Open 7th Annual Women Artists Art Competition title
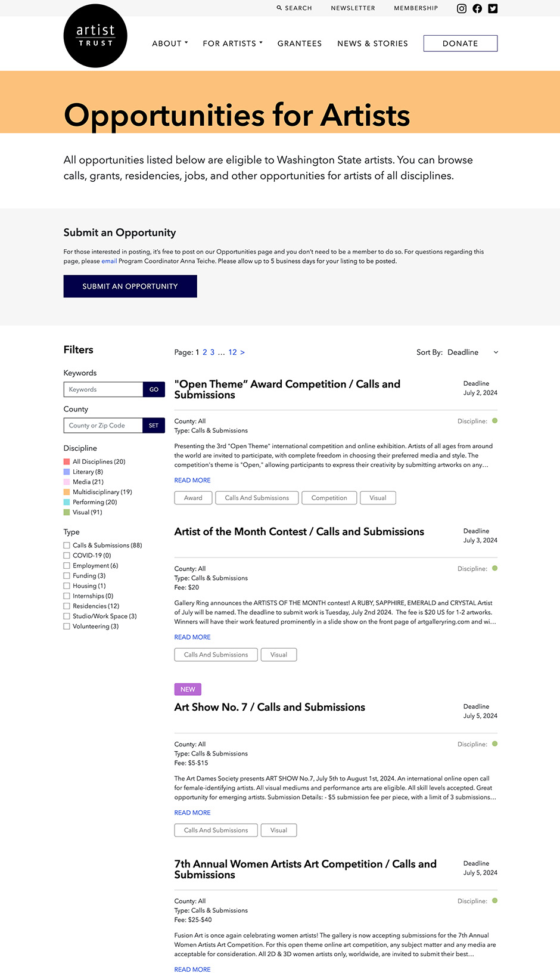 305,869
